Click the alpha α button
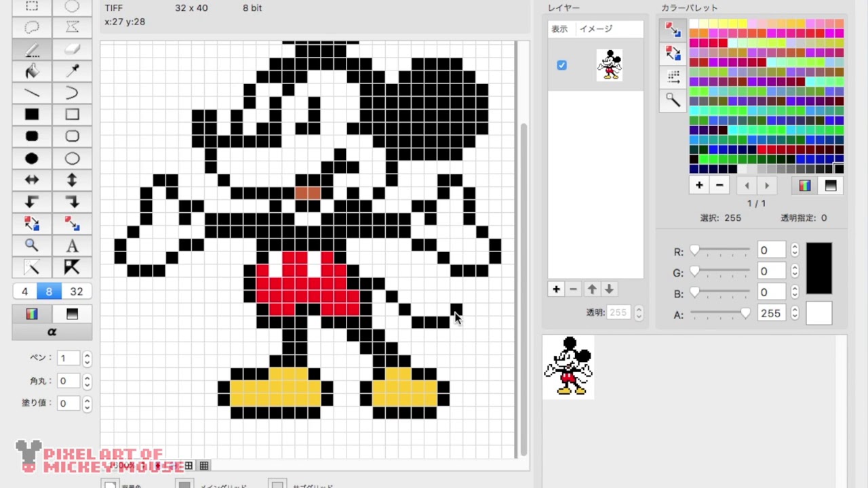The height and width of the screenshot is (488, 868). coord(52,332)
